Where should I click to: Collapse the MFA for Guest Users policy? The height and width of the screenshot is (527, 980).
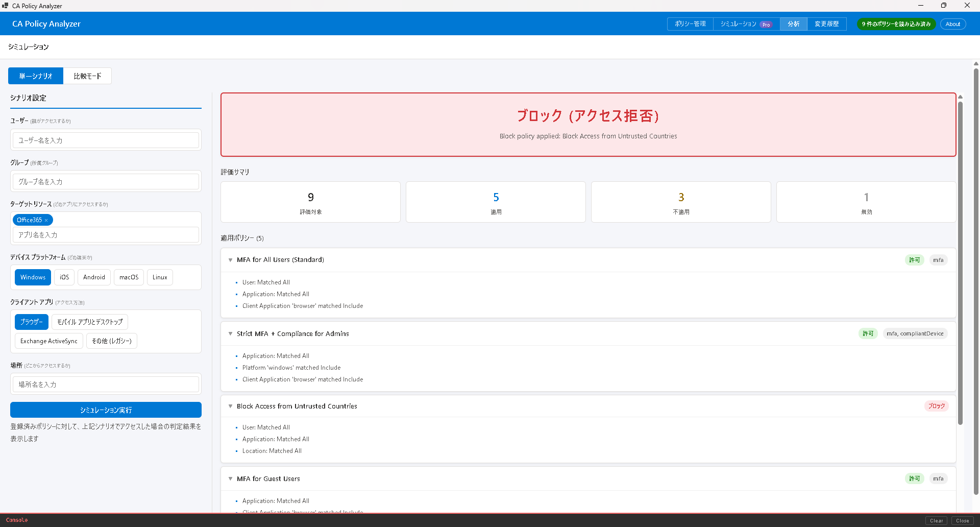(230, 478)
